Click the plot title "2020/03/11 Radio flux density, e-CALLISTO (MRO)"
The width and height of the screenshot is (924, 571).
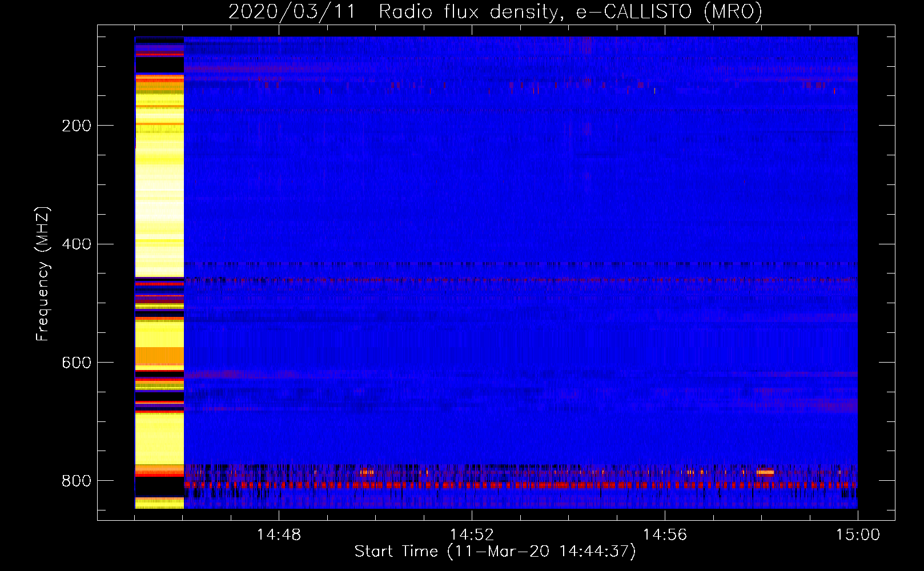pos(495,12)
